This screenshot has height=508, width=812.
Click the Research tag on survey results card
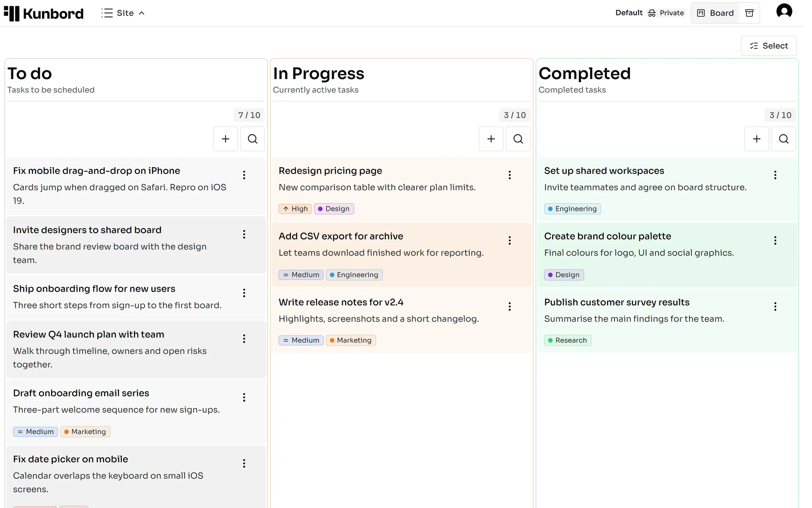(x=568, y=340)
